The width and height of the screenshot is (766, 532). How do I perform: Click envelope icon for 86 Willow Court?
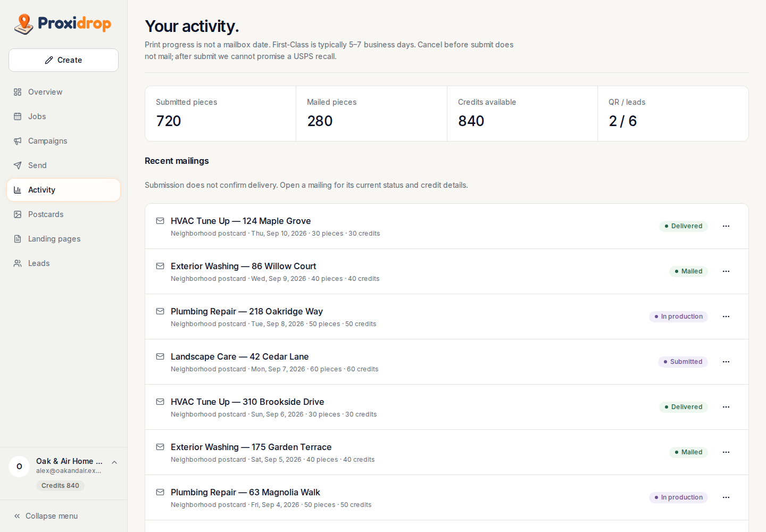(160, 266)
